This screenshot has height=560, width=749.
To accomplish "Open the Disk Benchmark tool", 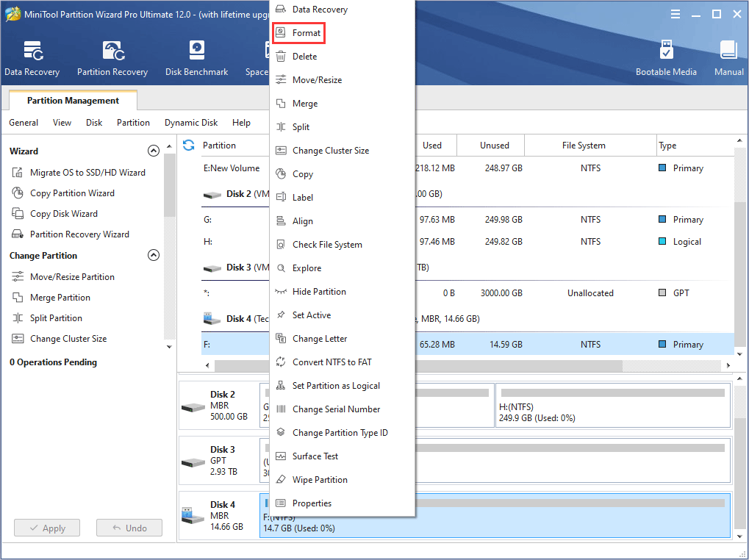I will click(x=196, y=58).
